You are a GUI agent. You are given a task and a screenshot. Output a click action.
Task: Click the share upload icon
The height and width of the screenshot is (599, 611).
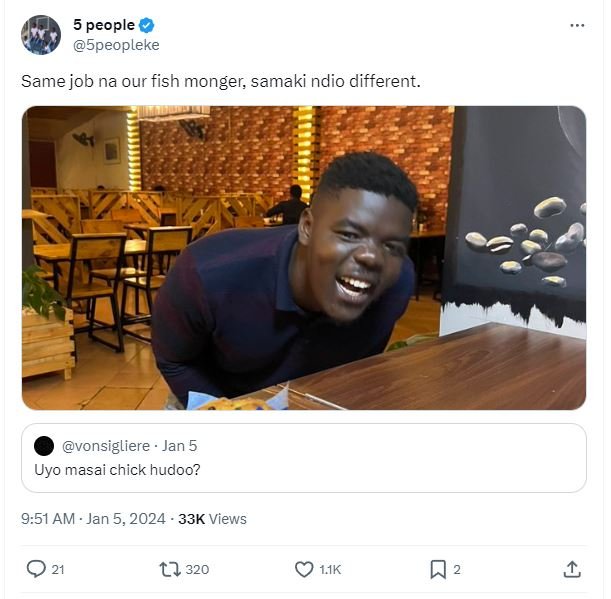click(572, 569)
